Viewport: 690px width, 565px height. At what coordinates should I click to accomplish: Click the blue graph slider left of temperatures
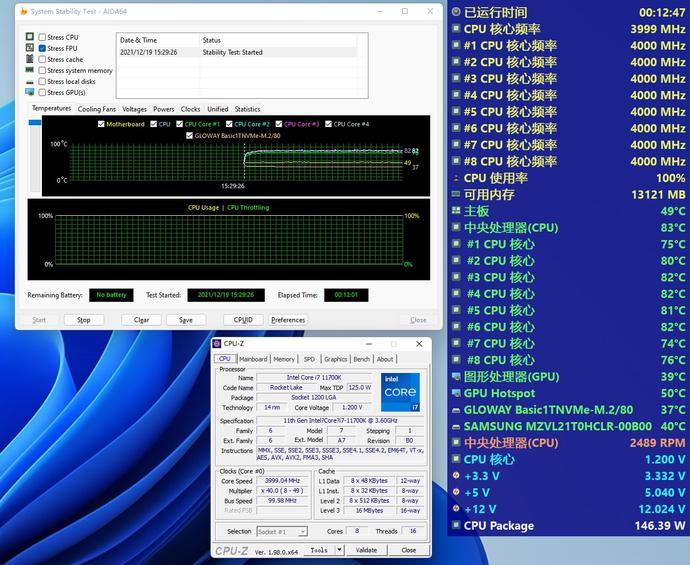pos(35,122)
